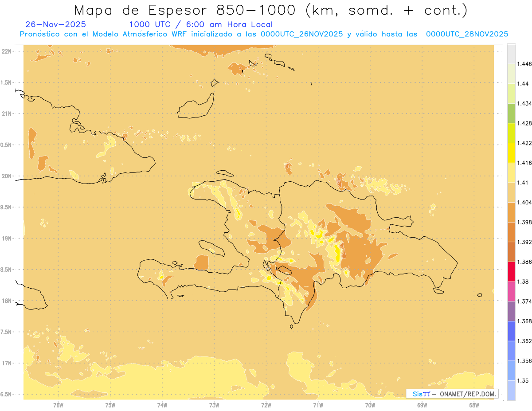Select the red 1.38–1.386 colorbar segment

click(x=511, y=271)
